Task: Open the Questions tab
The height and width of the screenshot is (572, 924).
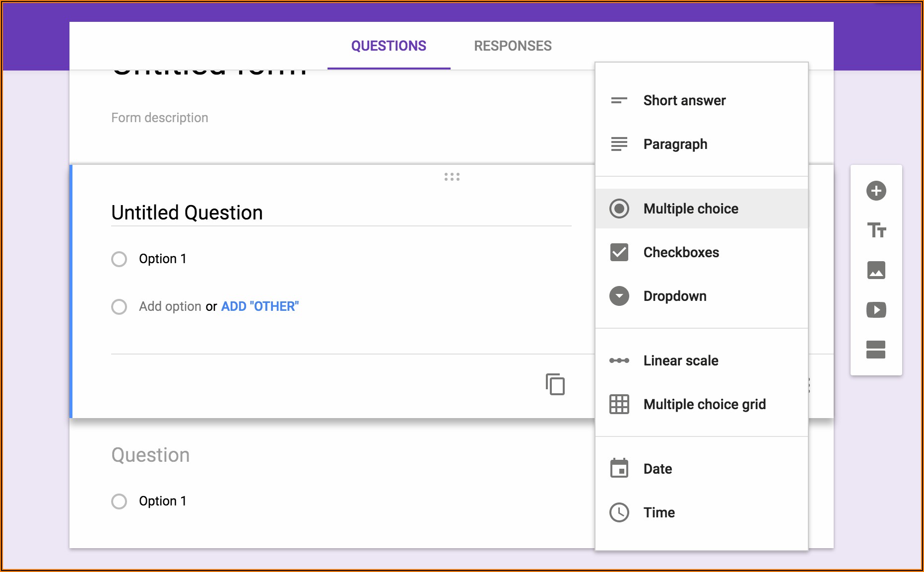Action: tap(389, 46)
